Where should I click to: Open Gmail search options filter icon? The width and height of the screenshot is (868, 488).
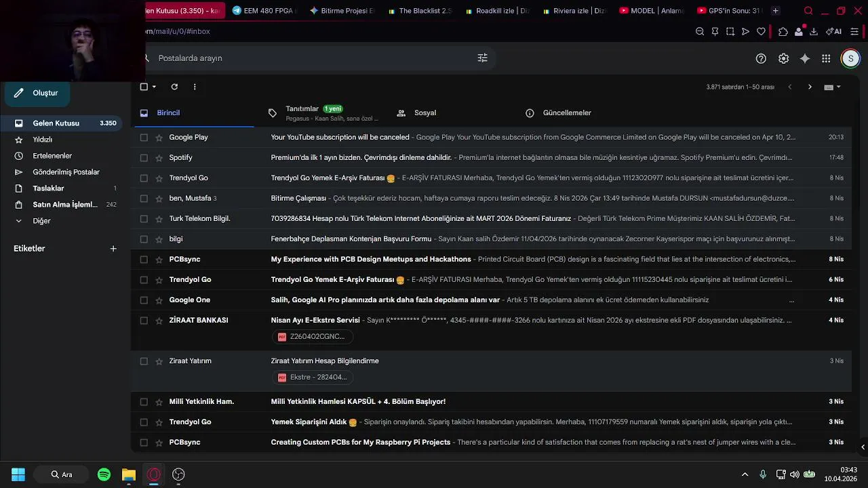point(482,58)
